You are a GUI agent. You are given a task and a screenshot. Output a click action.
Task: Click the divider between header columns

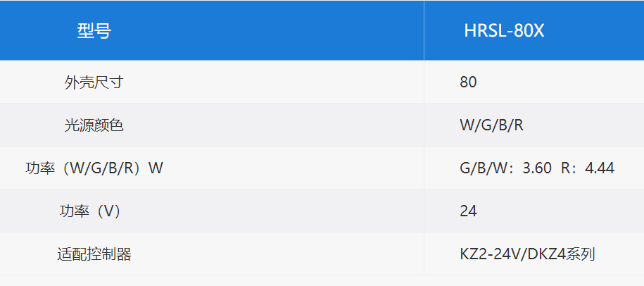(424, 30)
